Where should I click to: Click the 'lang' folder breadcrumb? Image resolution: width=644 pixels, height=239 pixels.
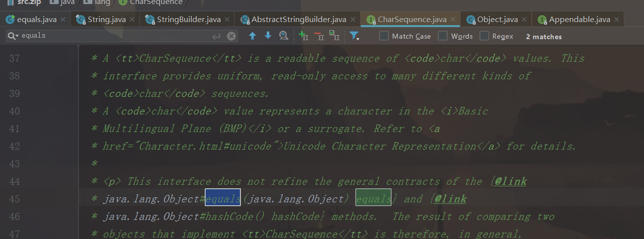click(96, 3)
